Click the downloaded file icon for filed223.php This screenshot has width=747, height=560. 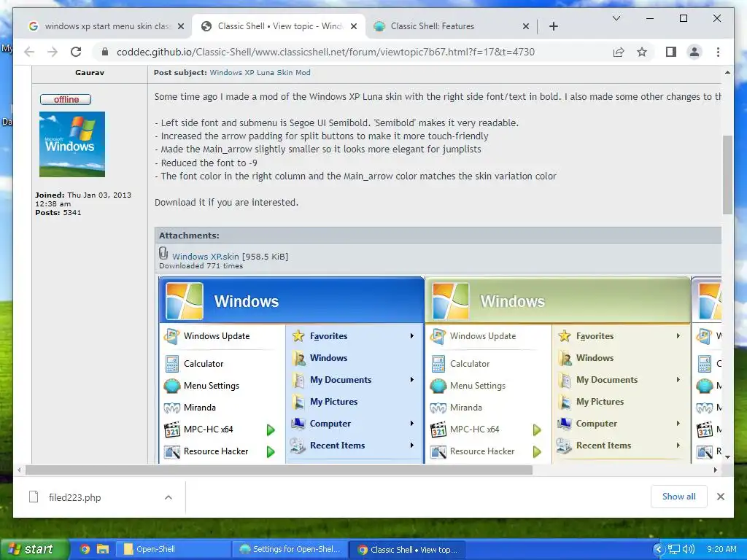tap(34, 497)
